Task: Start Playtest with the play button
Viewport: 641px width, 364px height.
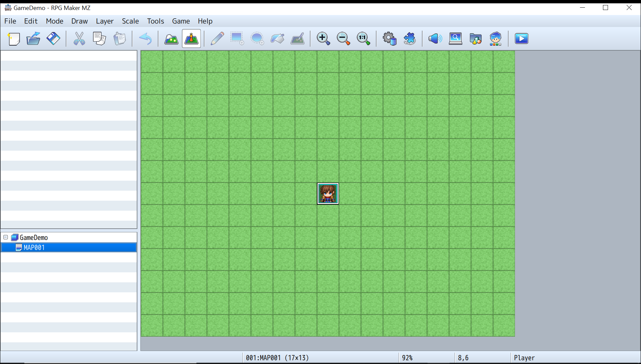Action: pyautogui.click(x=522, y=39)
